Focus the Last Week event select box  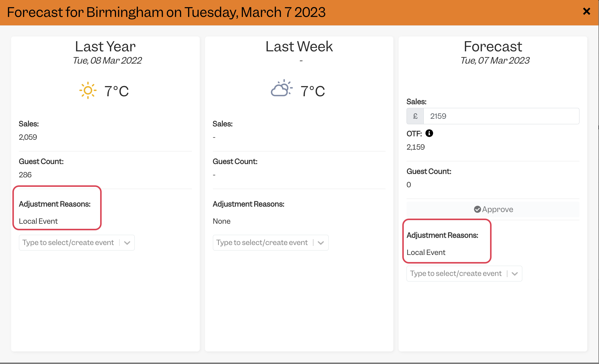pyautogui.click(x=271, y=243)
